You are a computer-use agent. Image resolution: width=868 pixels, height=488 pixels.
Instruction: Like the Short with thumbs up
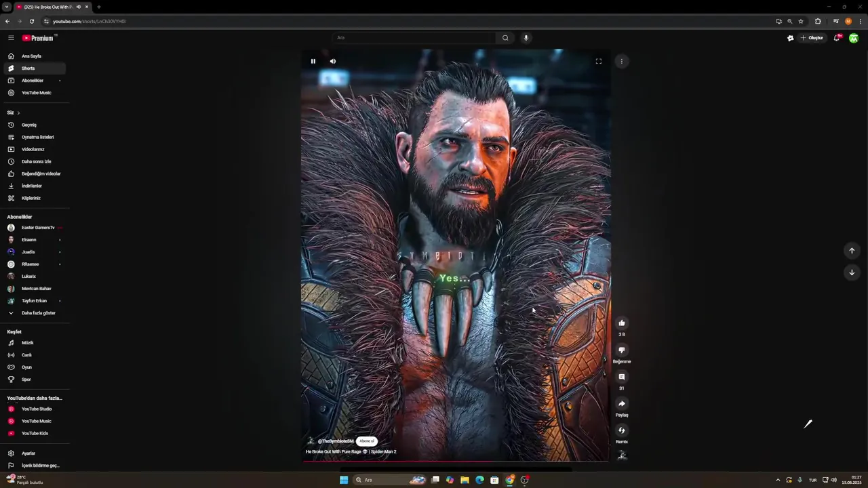tap(622, 323)
